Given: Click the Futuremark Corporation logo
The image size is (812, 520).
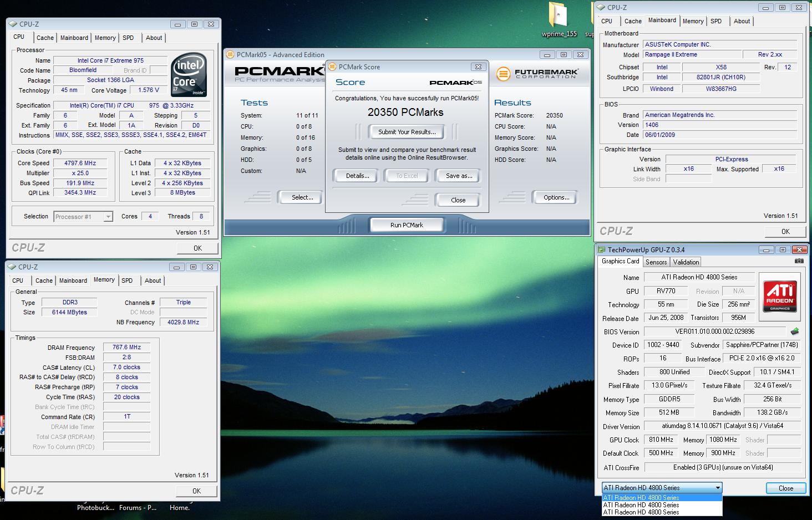Looking at the screenshot, I should [537, 73].
